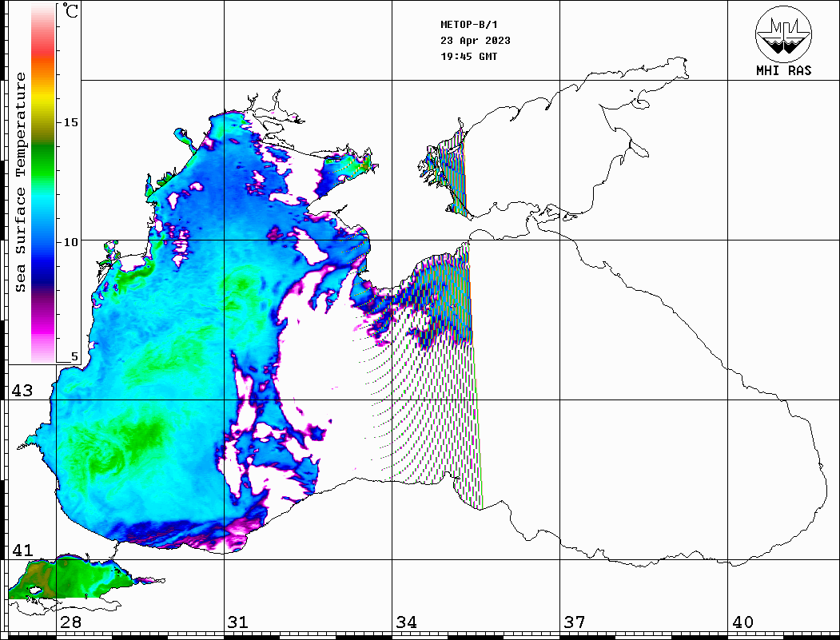The image size is (840, 640).
Task: Select the 'METOP-B/1' satellite label
Action: pos(469,25)
